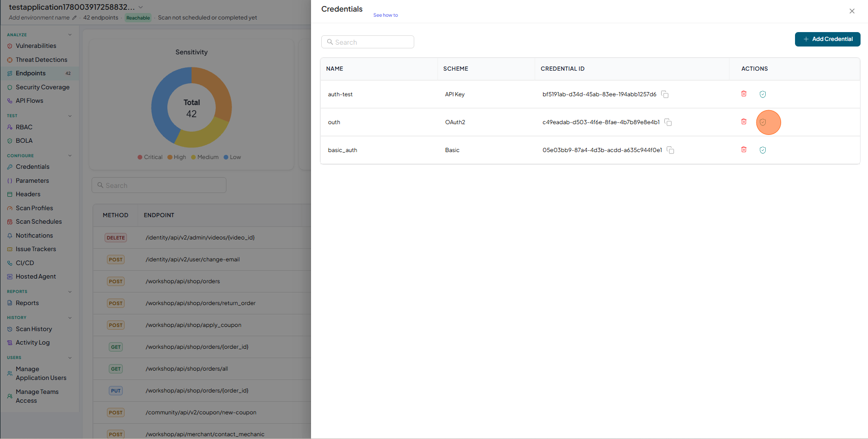Viewport: 868px width, 439px height.
Task: Click the Low legend item
Action: click(232, 157)
